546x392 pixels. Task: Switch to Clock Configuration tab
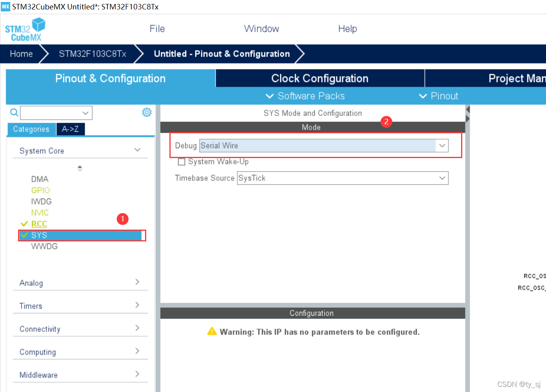(320, 78)
